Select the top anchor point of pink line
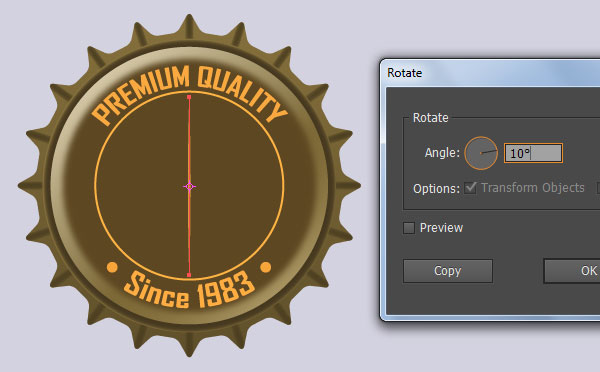 tap(189, 97)
